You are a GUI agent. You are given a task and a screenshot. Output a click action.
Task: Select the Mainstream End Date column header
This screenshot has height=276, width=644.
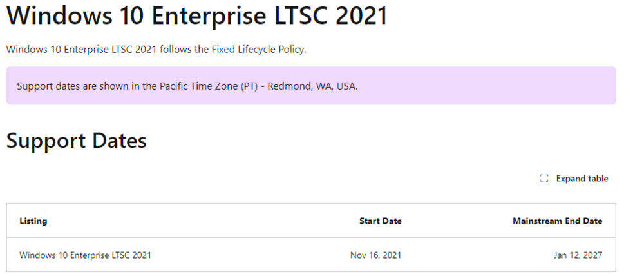point(557,221)
